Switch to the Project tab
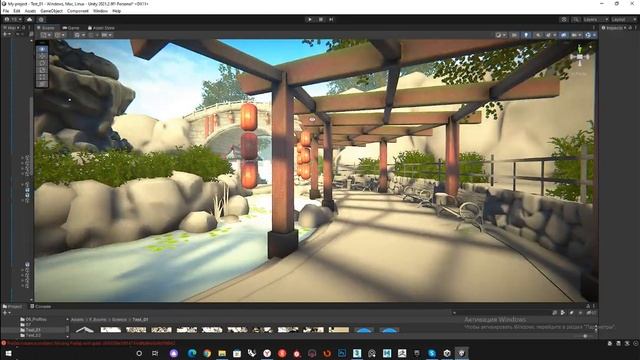The width and height of the screenshot is (640, 360). tap(13, 306)
